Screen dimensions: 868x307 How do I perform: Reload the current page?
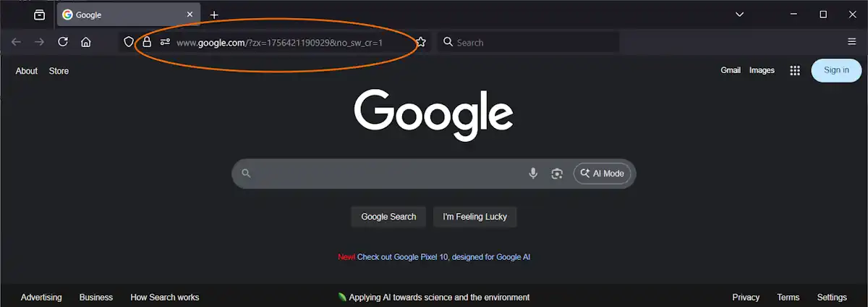pos(63,42)
